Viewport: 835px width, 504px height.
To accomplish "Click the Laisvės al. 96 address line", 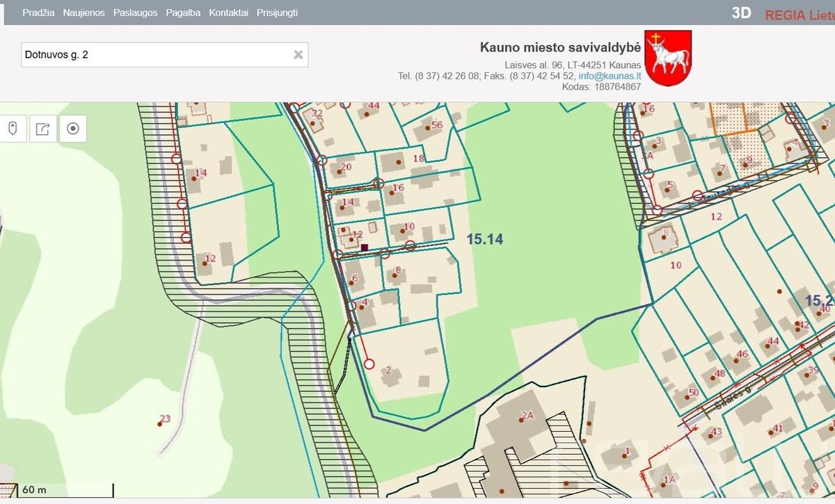I will (573, 65).
